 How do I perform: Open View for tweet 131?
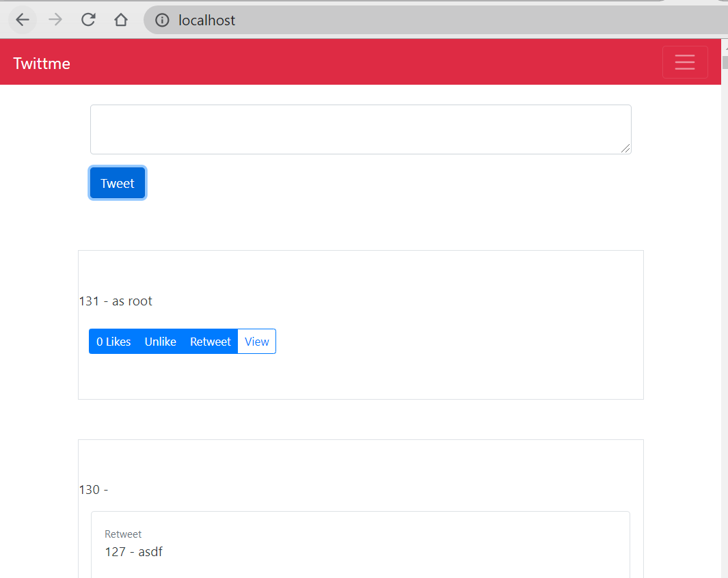pos(257,342)
